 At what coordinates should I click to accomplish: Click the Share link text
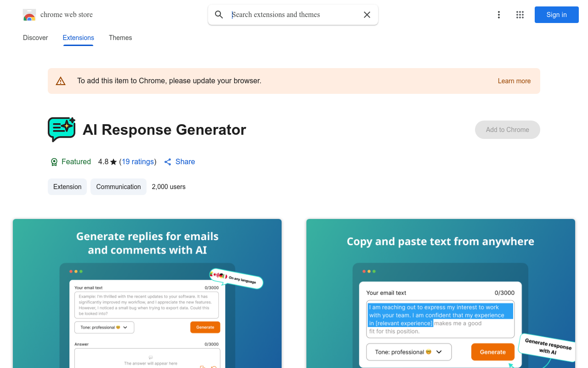click(185, 162)
